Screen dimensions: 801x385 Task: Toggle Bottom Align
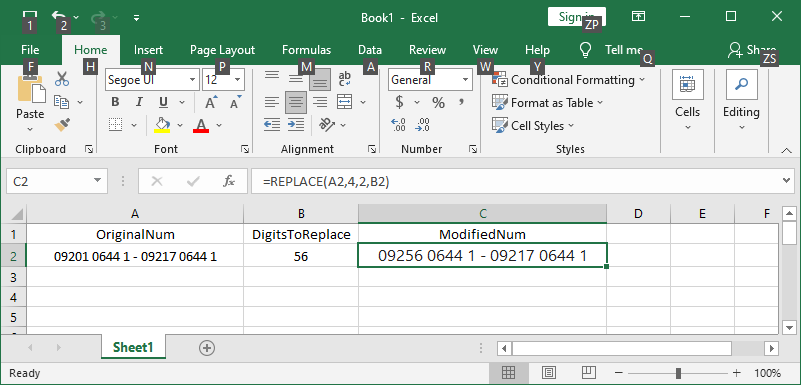pos(320,79)
